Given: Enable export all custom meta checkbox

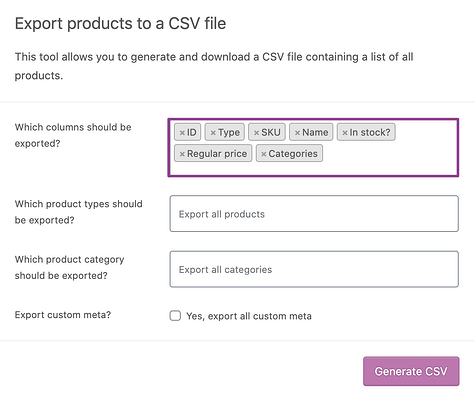Looking at the screenshot, I should [x=175, y=316].
